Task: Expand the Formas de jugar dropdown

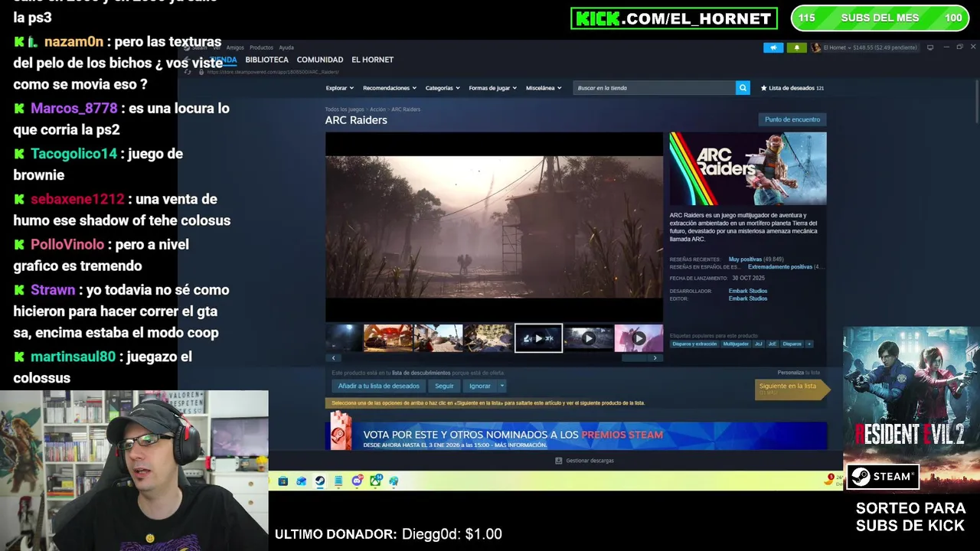Action: (492, 88)
